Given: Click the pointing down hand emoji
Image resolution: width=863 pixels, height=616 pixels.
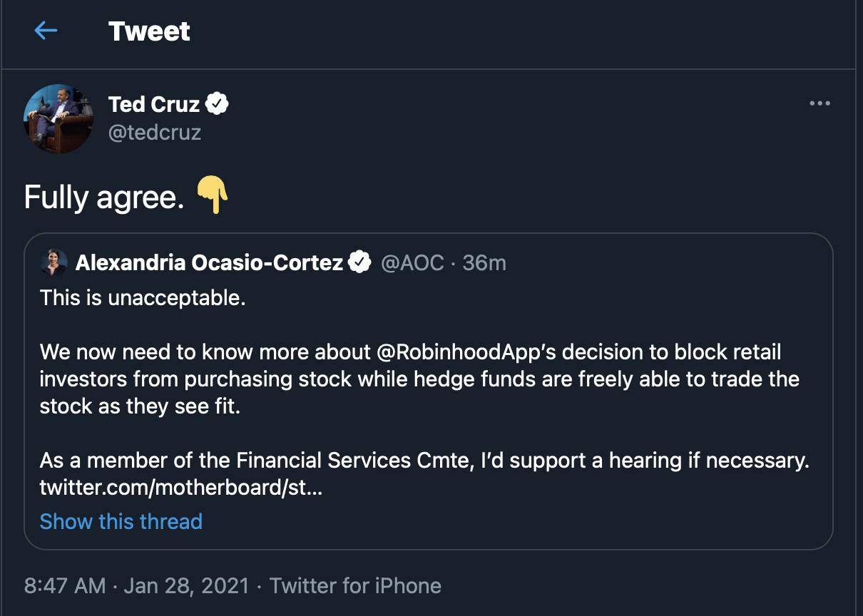Looking at the screenshot, I should (x=212, y=196).
